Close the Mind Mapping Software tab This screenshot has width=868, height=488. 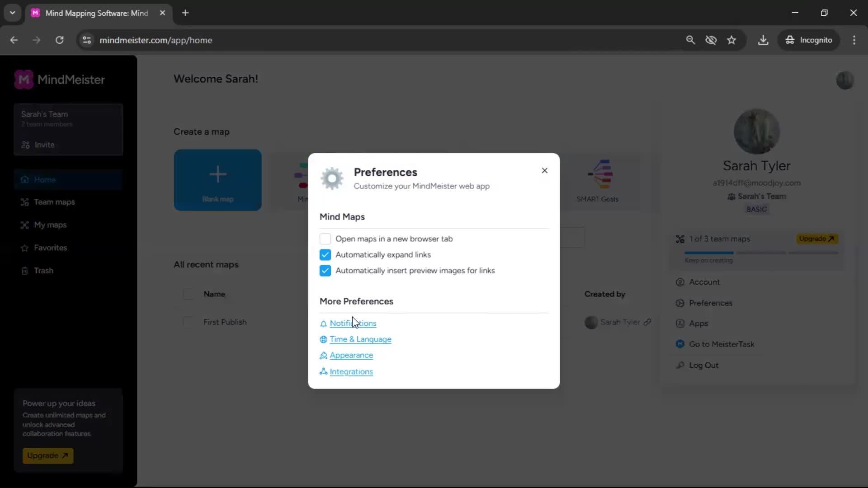162,13
